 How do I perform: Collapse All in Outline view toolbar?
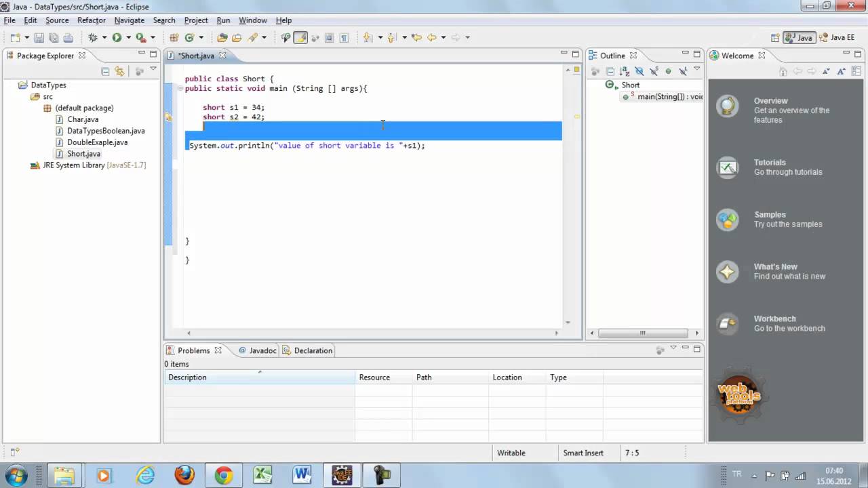(610, 71)
